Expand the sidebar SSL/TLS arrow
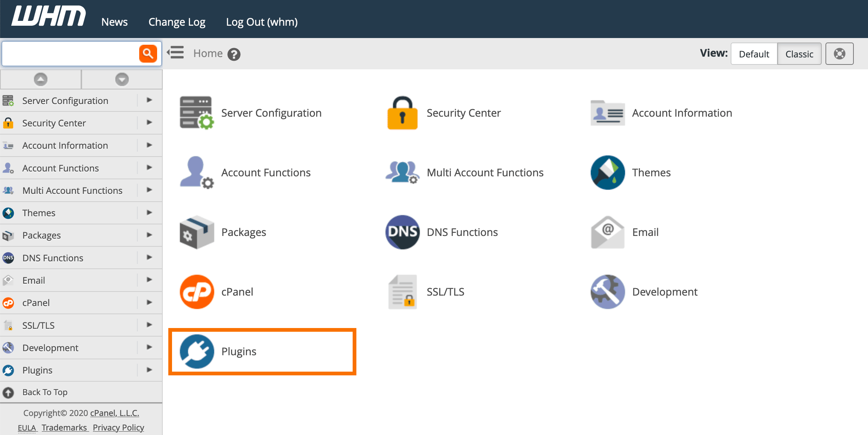The image size is (868, 435). click(149, 325)
